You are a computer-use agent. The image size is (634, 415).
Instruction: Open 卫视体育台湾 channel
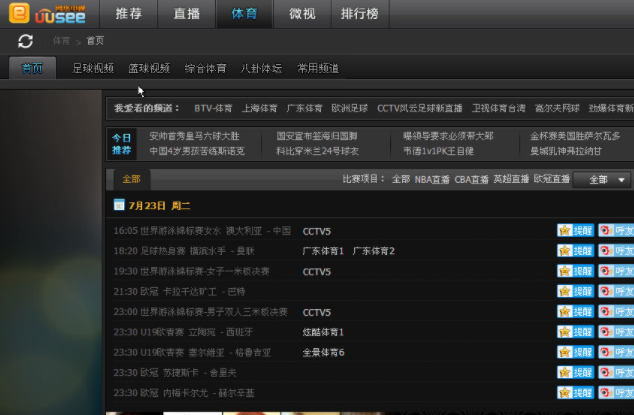(x=499, y=108)
